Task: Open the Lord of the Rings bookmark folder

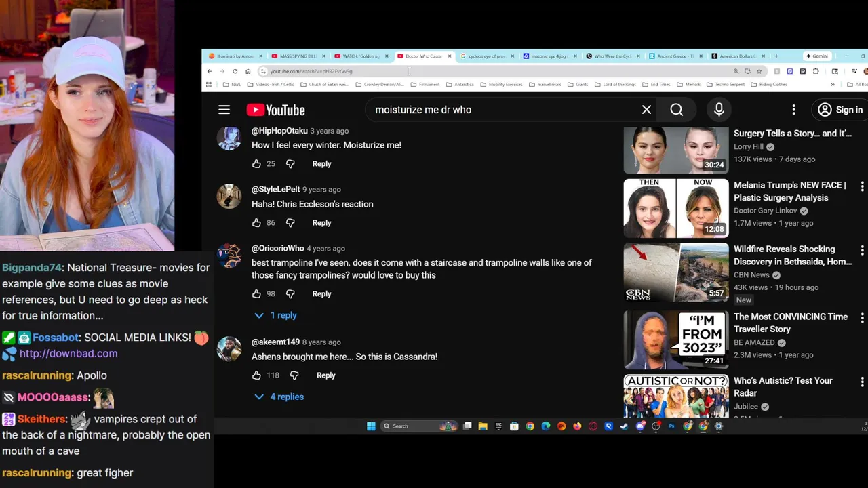Action: [x=616, y=85]
